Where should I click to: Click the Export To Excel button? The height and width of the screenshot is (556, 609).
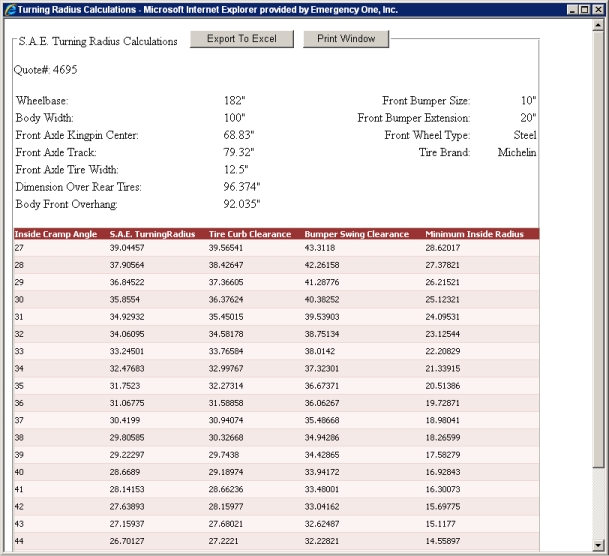point(242,39)
